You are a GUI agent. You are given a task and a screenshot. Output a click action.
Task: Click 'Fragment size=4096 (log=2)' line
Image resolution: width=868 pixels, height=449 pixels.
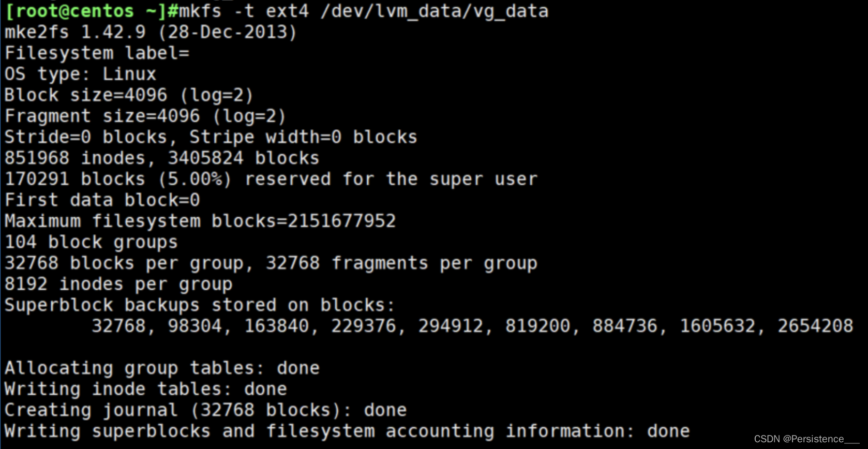tap(145, 116)
